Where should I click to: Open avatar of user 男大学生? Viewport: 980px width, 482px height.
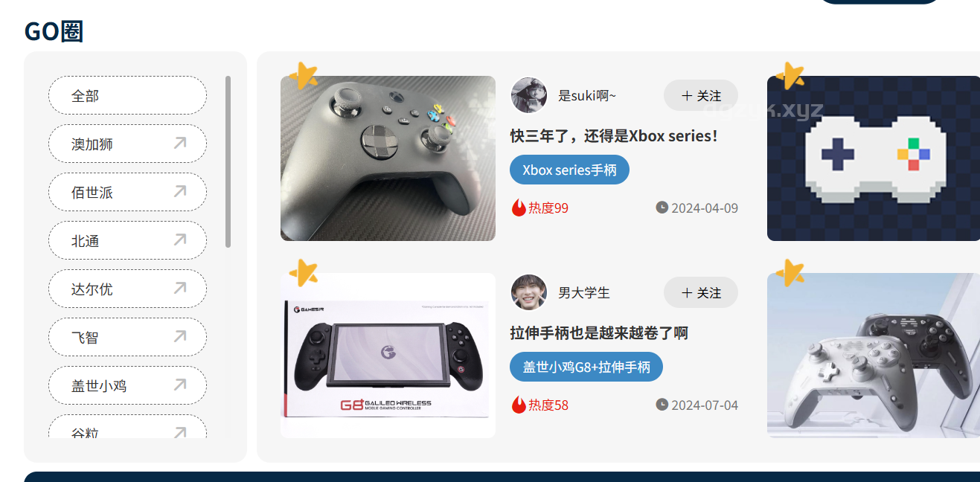point(529,292)
